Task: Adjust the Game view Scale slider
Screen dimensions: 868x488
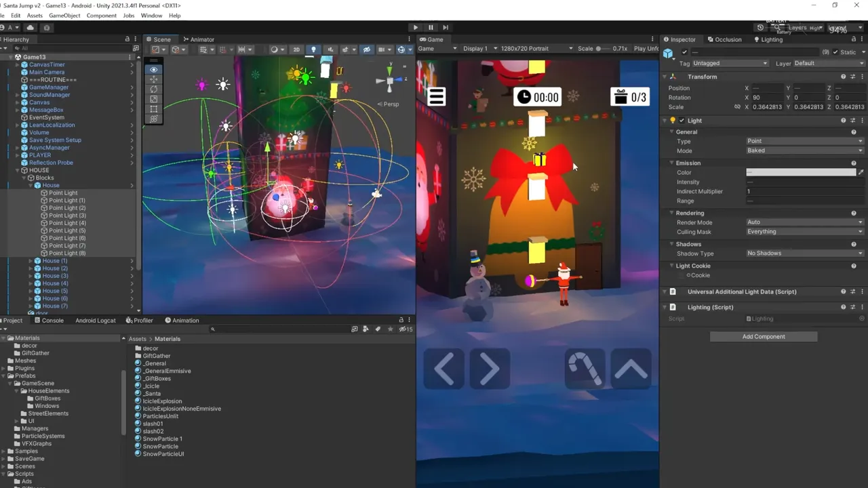Action: pos(604,49)
